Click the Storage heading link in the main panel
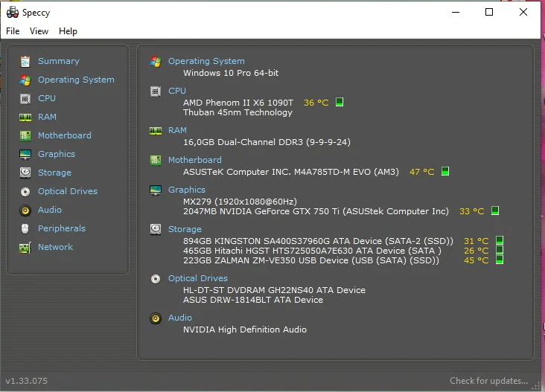 tap(185, 229)
